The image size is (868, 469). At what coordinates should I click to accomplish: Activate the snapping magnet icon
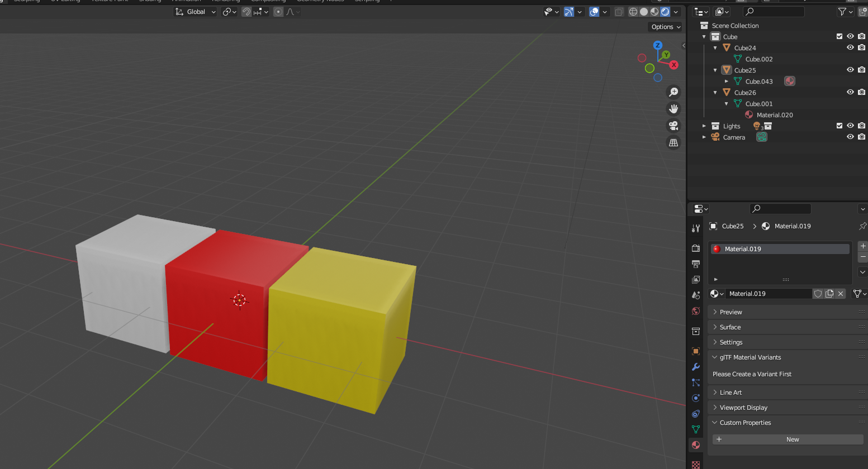pyautogui.click(x=246, y=11)
